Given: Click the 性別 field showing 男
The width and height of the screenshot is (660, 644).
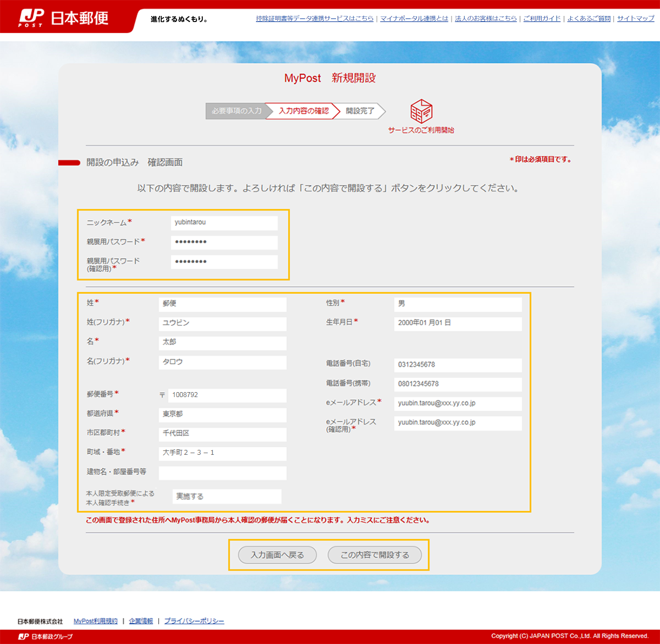Looking at the screenshot, I should coord(458,304).
